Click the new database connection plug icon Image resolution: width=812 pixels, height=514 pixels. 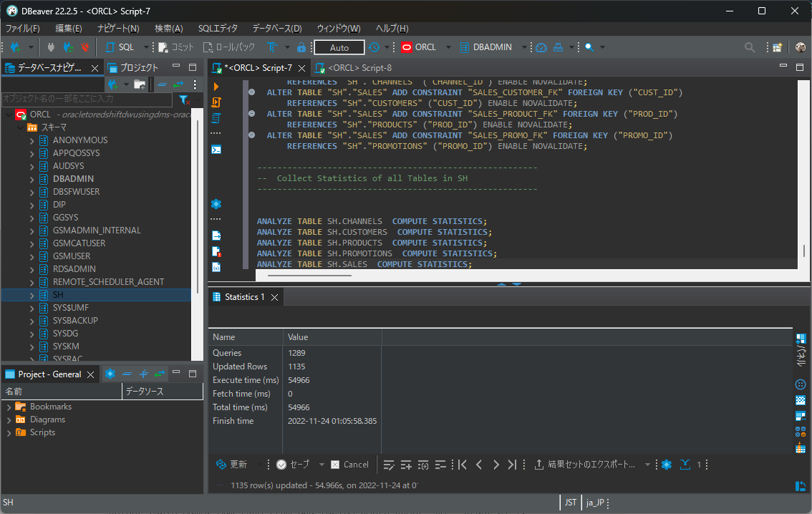click(x=16, y=47)
